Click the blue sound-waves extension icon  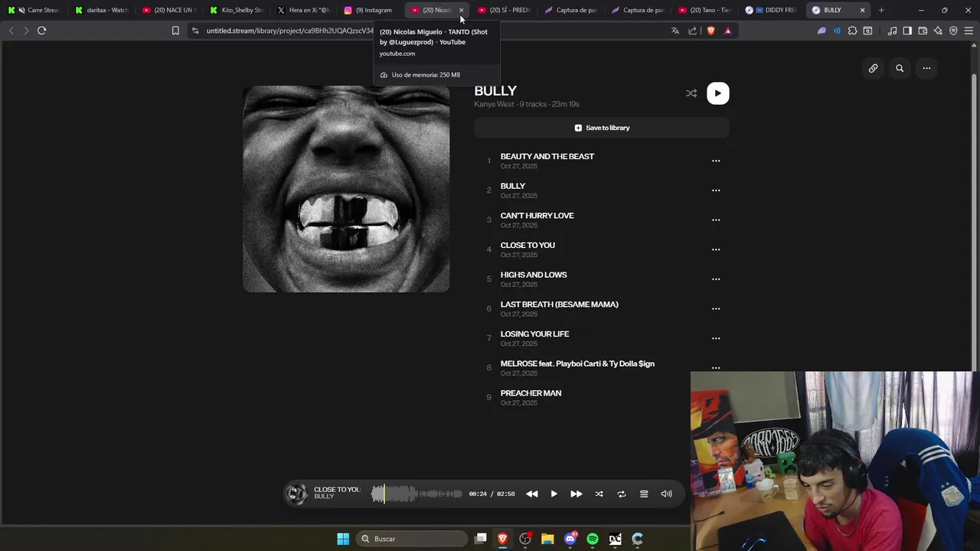coord(837,31)
